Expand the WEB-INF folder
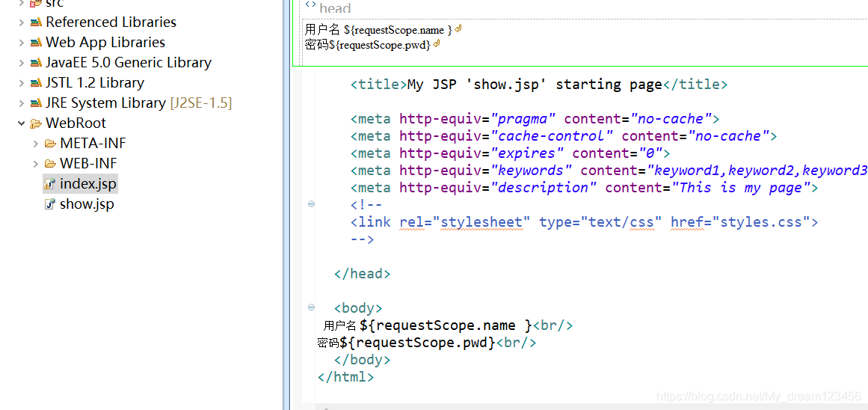 click(x=36, y=164)
